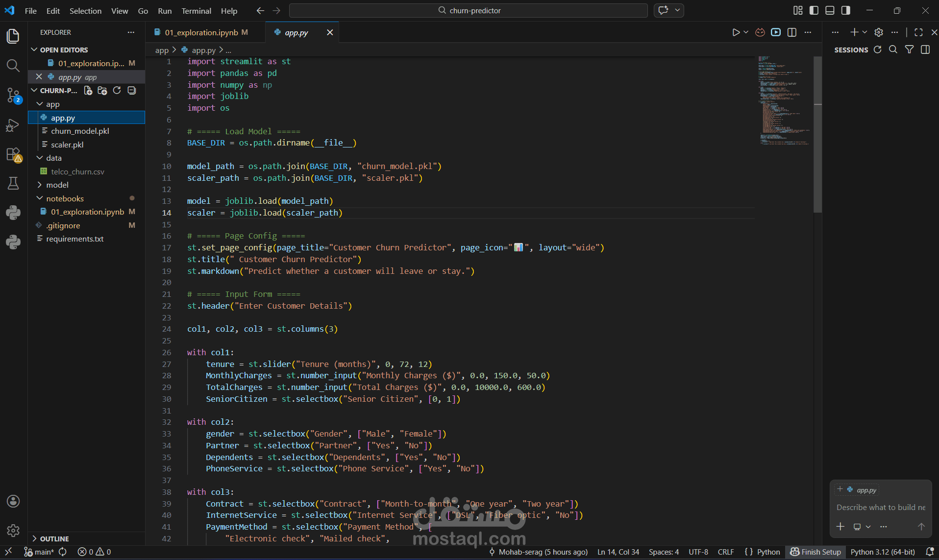Open the Selection menu

[x=85, y=11]
